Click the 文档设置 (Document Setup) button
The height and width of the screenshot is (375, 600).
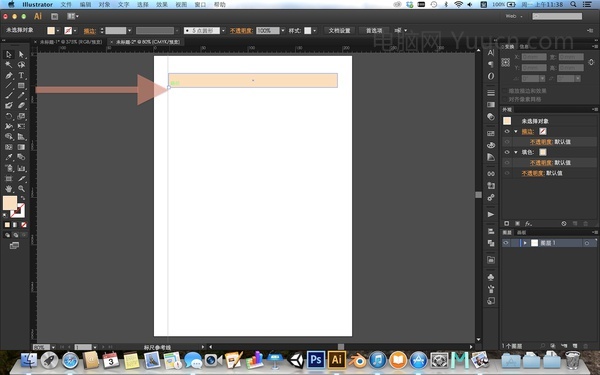click(339, 30)
